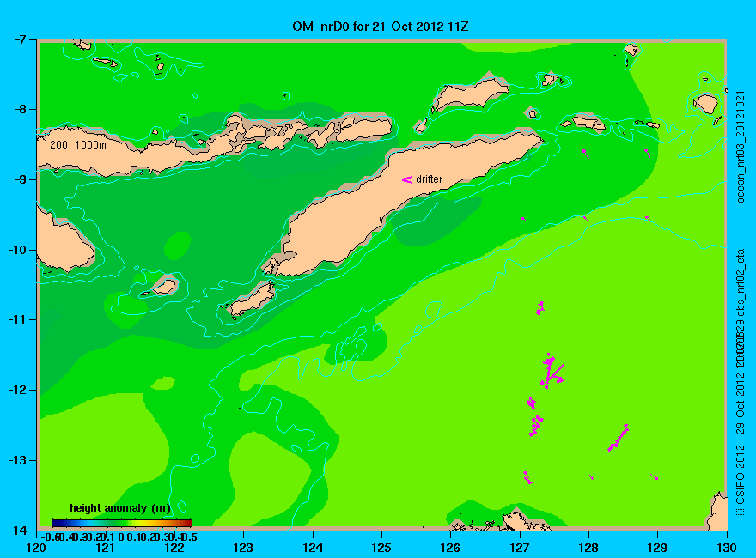
Task: Click longitude label 120 on the x-axis
Action: point(37,548)
